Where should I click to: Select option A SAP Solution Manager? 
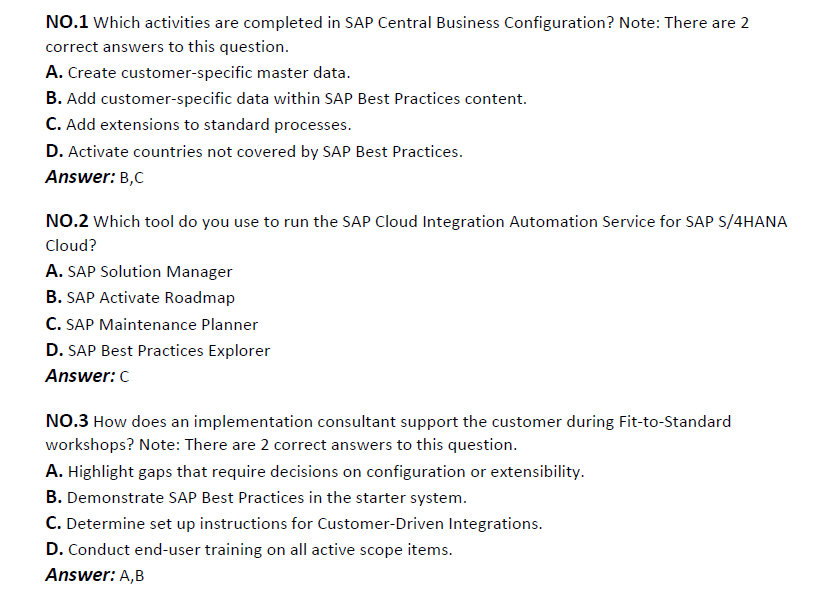click(x=139, y=271)
